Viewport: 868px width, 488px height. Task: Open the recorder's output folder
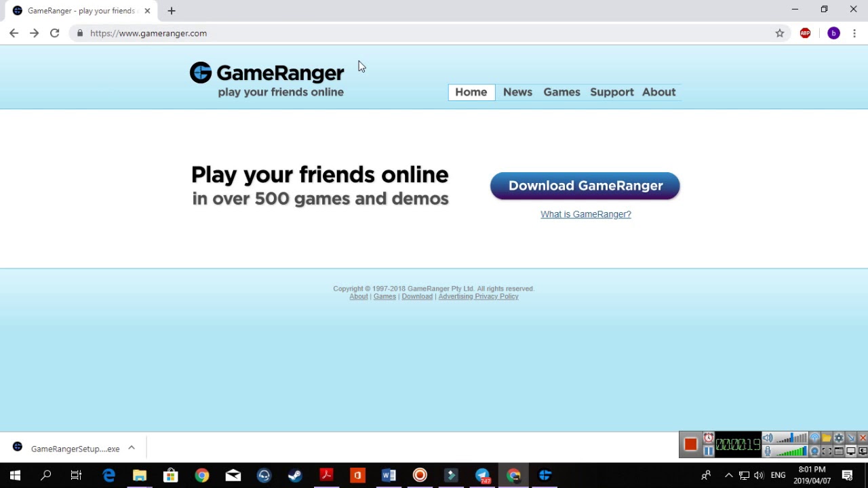(827, 438)
